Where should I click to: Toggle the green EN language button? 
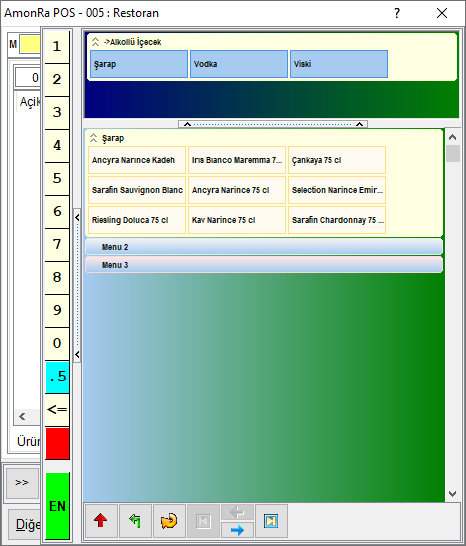click(x=57, y=506)
